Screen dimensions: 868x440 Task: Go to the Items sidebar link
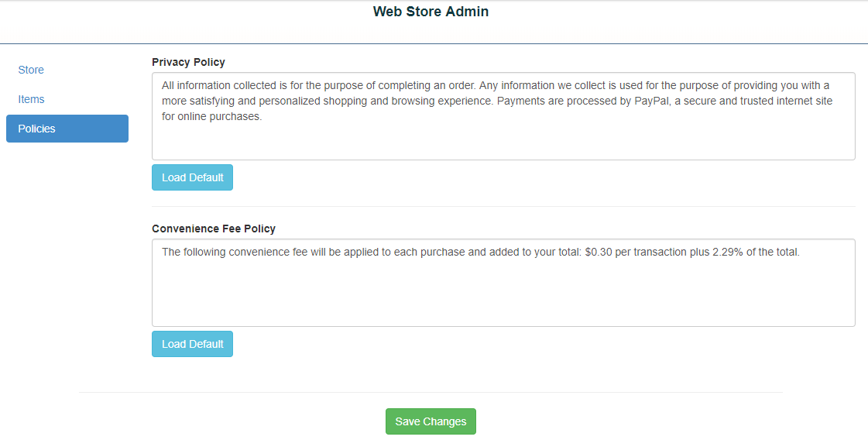[x=32, y=99]
